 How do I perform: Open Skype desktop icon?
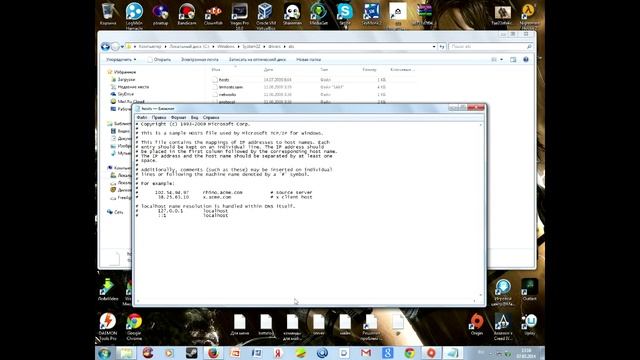[x=345, y=14]
